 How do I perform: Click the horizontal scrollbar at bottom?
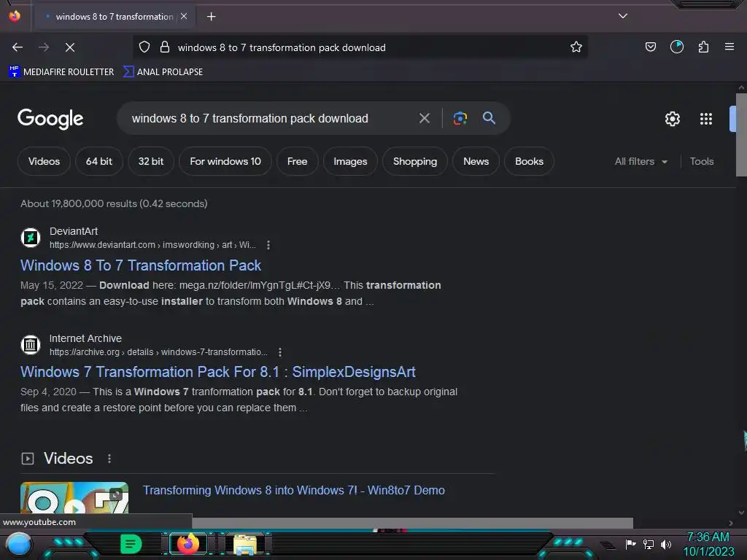[413, 523]
